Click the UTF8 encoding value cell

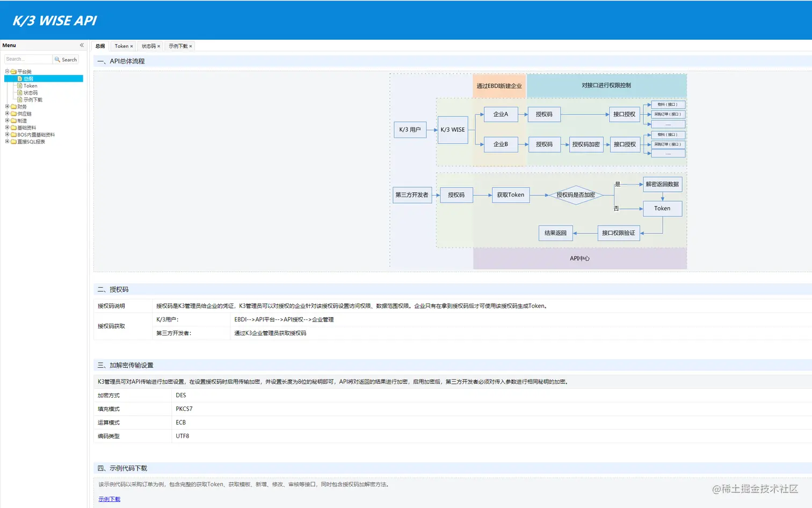[x=491, y=436]
